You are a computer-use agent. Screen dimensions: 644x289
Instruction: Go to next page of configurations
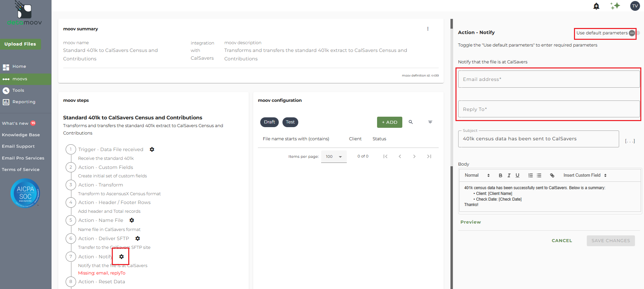pos(414,156)
